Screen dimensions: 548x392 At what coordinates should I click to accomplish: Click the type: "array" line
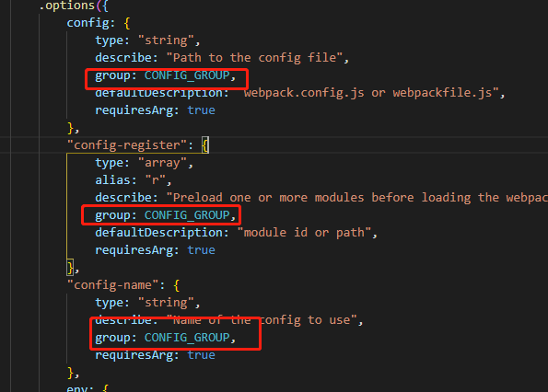point(144,163)
